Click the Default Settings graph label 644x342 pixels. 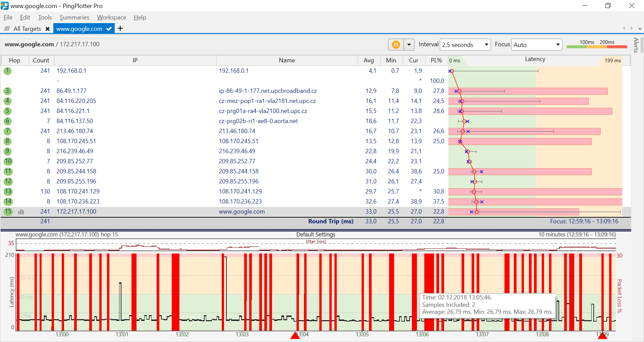point(316,234)
